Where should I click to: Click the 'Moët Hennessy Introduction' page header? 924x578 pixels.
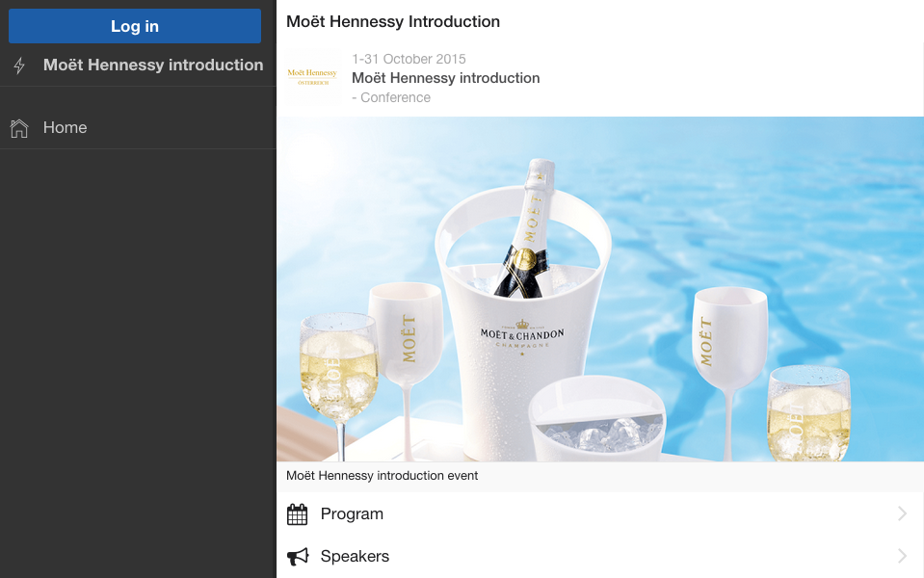tap(393, 22)
